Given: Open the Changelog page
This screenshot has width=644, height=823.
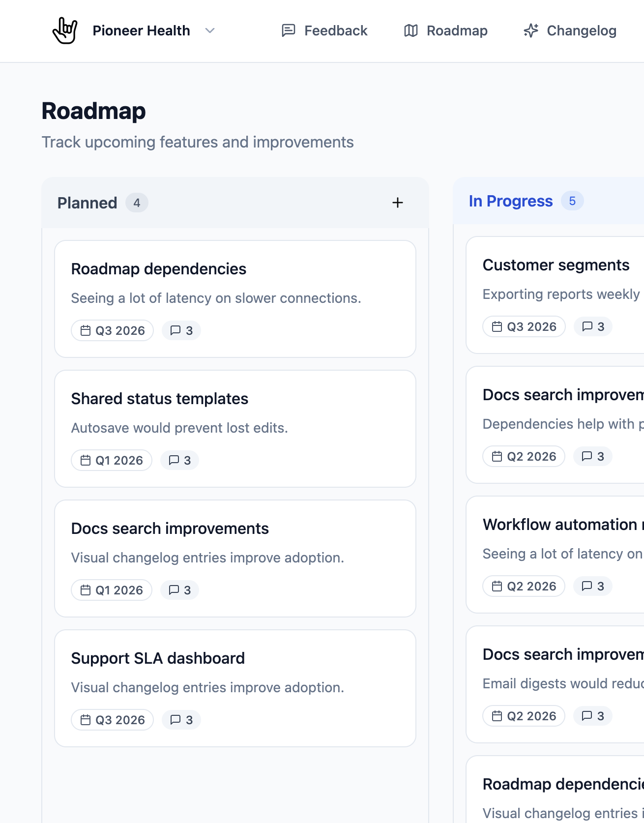Looking at the screenshot, I should (570, 30).
